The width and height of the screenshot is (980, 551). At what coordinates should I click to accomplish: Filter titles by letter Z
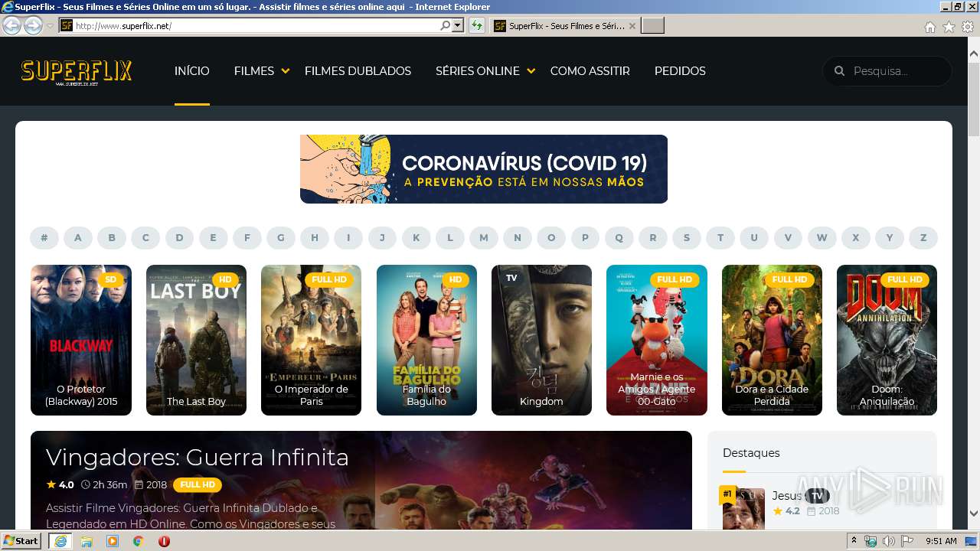(x=923, y=237)
